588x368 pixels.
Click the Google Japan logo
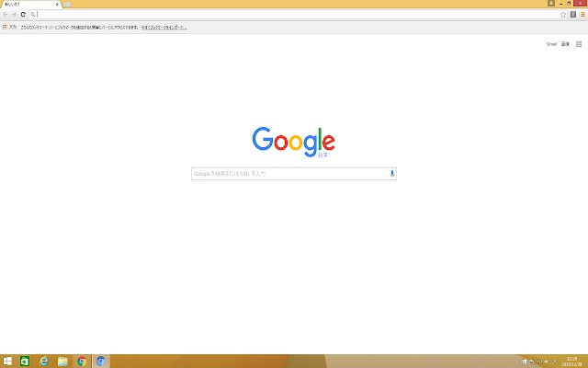(294, 142)
